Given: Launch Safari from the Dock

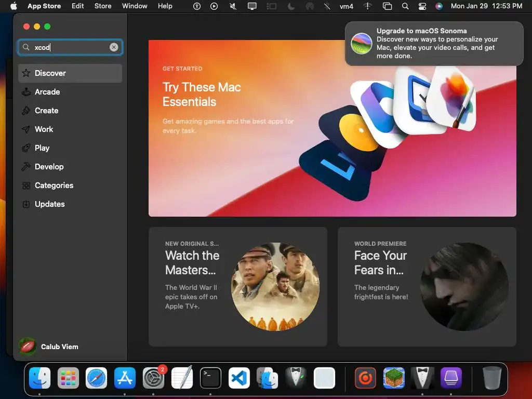Looking at the screenshot, I should click(96, 378).
